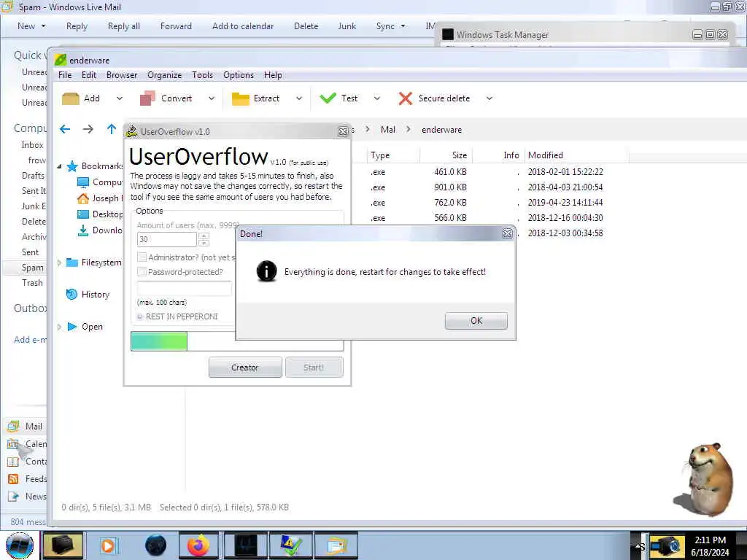Open Firefox from the taskbar
This screenshot has height=560, width=747.
(198, 545)
